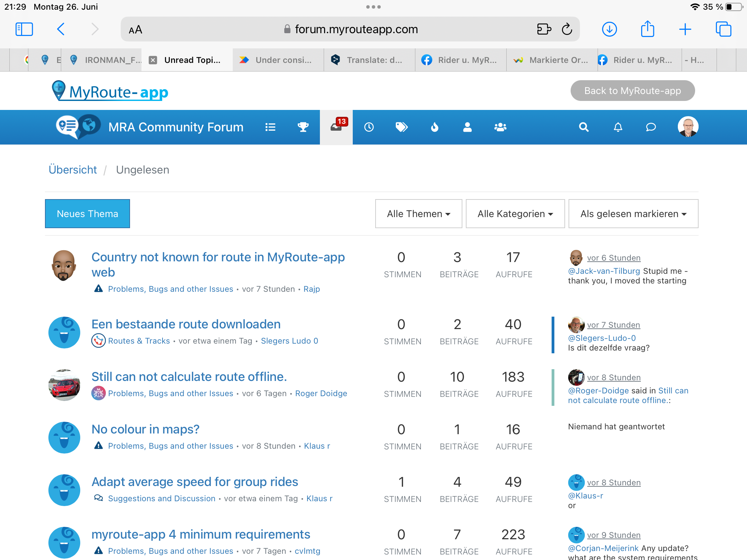Click the Back to MyRoute-app button
Screen dimensions: 747x560
coord(633,91)
